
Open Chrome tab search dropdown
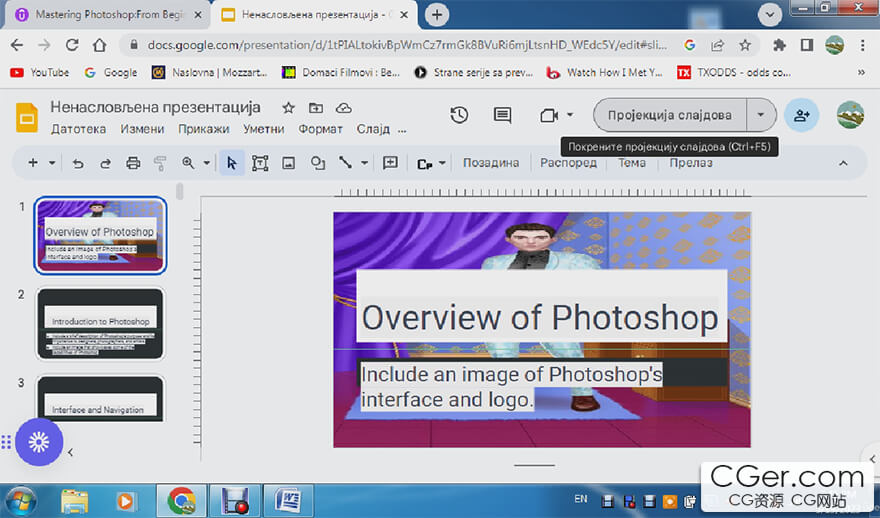point(769,15)
